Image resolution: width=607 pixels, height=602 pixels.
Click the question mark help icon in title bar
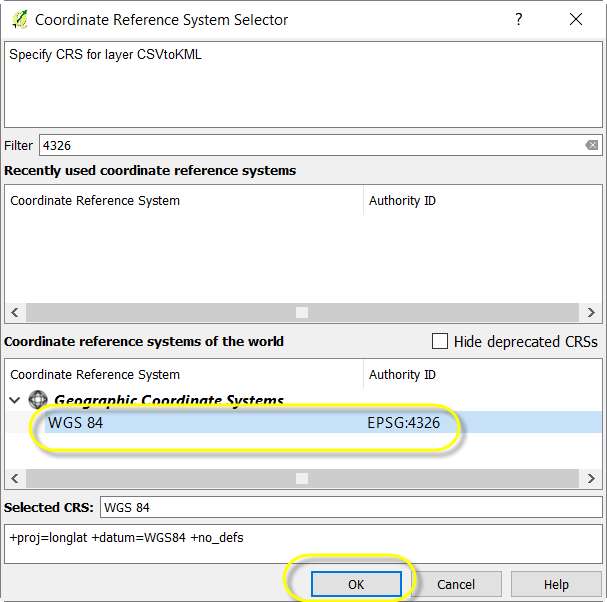518,19
